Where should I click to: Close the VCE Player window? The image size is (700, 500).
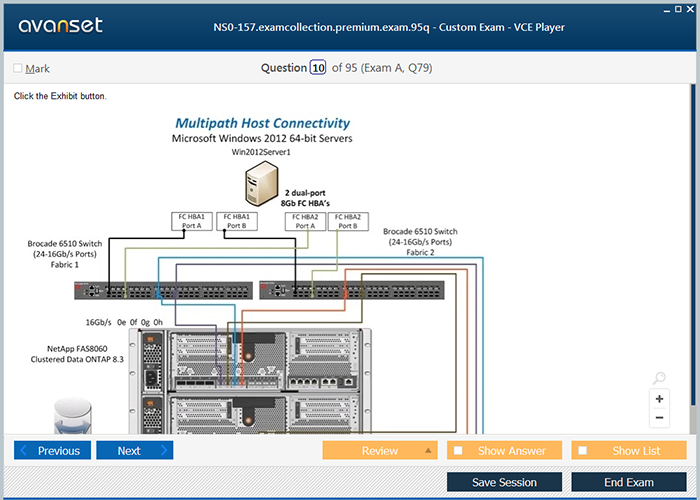(x=689, y=9)
